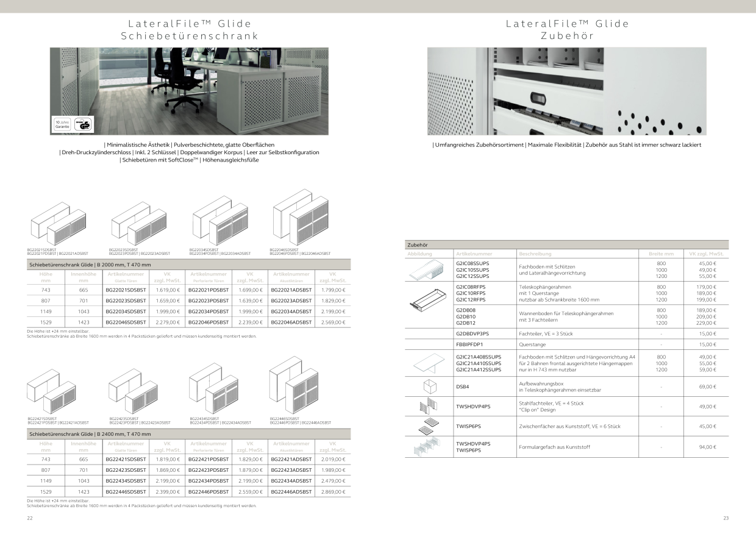This screenshot has height=534, width=756.
Task: Click the 'LateralFile Glide Schiebetürenschrank' heading
Action: click(x=189, y=30)
